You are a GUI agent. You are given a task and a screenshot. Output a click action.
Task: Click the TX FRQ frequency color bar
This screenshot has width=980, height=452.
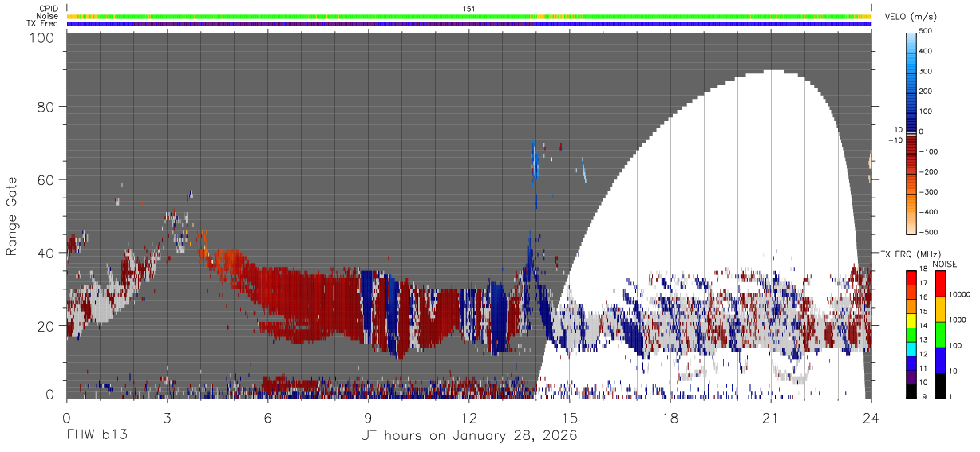tap(911, 334)
